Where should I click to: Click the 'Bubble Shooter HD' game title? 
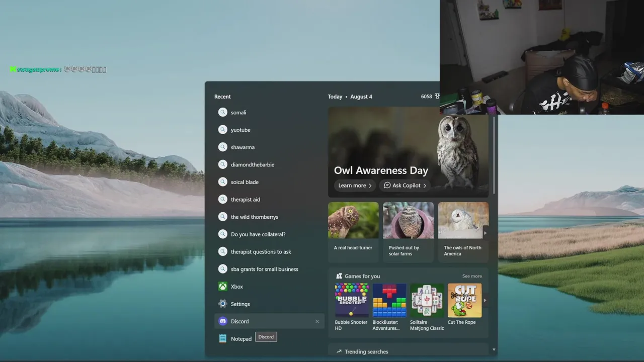pyautogui.click(x=351, y=325)
